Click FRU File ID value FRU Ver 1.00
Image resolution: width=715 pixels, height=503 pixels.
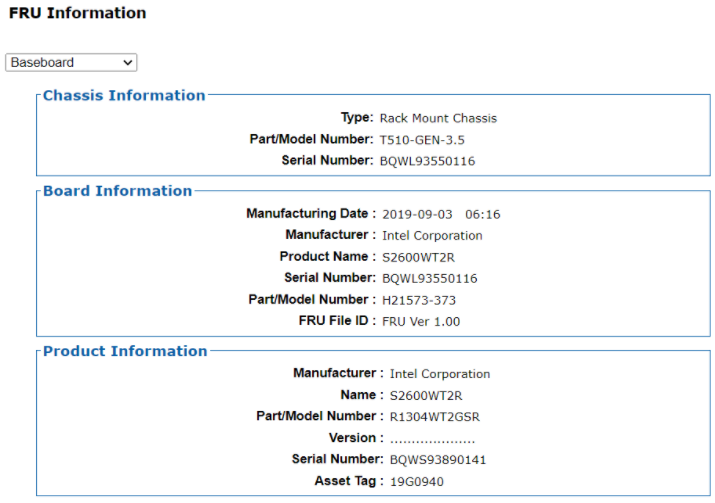421,321
